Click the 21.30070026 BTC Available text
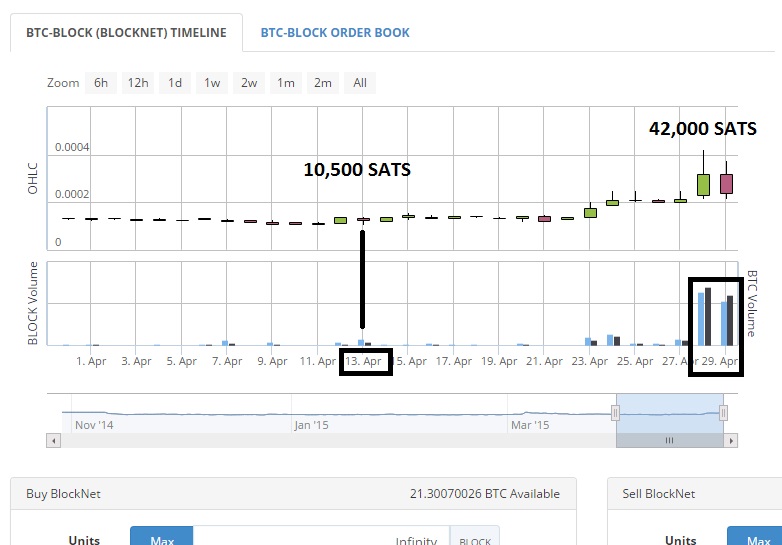 tap(485, 494)
